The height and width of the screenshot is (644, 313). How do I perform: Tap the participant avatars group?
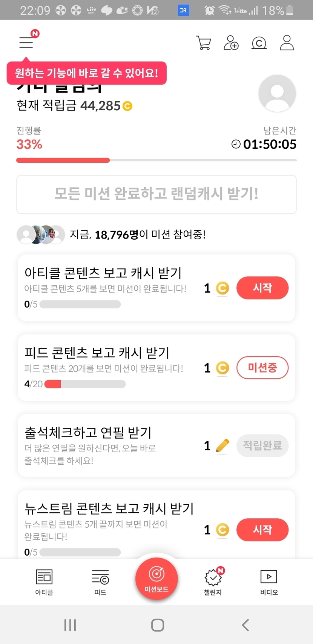click(x=41, y=235)
